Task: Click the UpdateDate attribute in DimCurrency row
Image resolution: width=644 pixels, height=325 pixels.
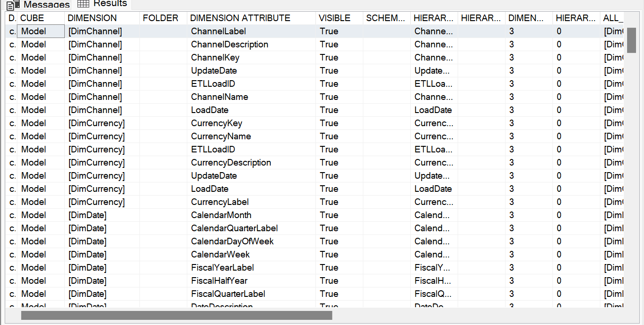Action: point(251,176)
